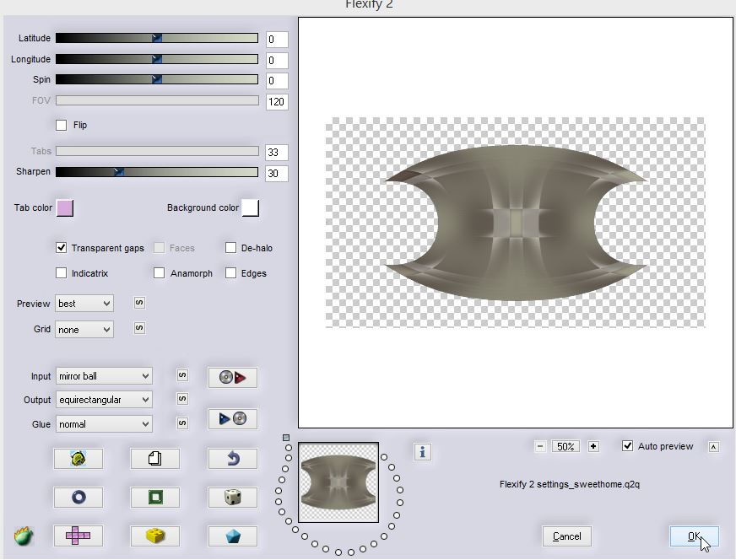Expand the Preview quality dropdown

click(x=84, y=304)
